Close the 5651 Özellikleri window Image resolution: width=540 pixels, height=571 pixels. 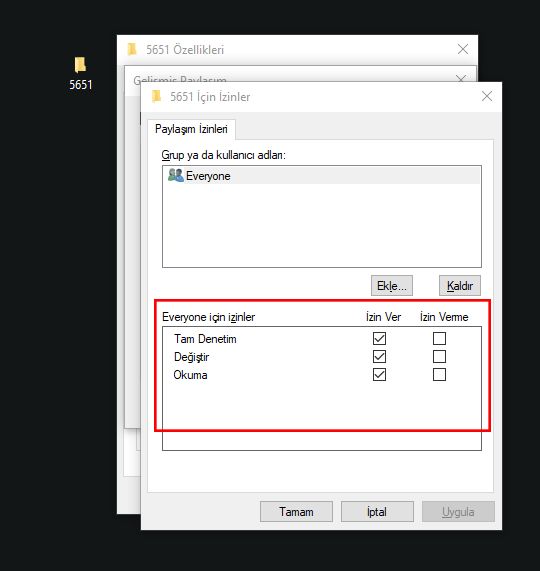463,49
